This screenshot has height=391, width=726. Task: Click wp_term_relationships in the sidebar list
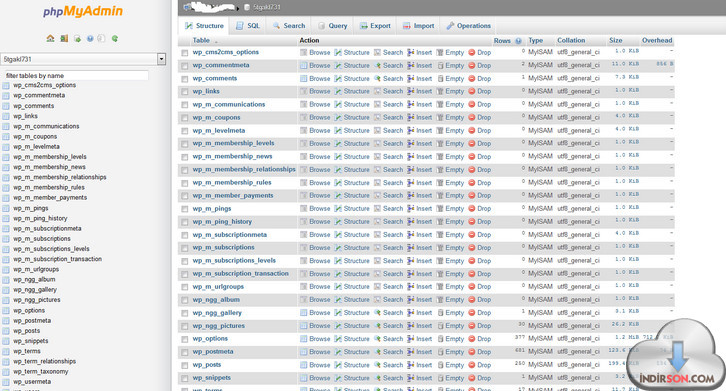[44, 361]
